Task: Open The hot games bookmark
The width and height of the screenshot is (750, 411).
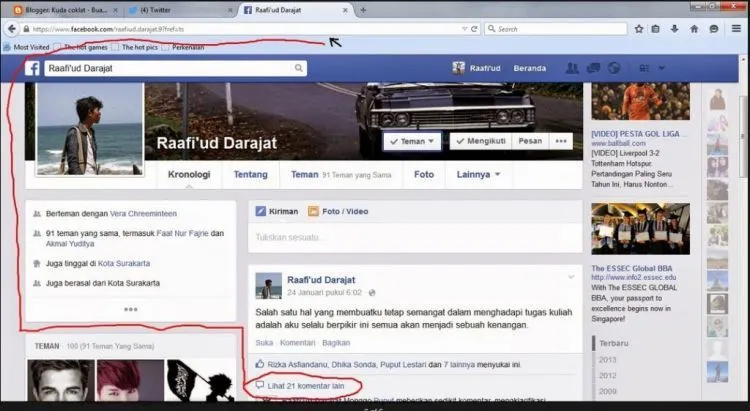Action: pos(81,47)
